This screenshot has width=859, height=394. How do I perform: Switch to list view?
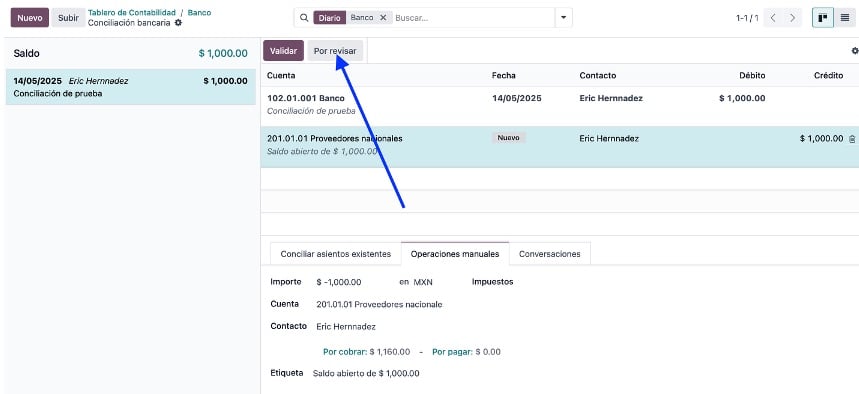pos(845,18)
